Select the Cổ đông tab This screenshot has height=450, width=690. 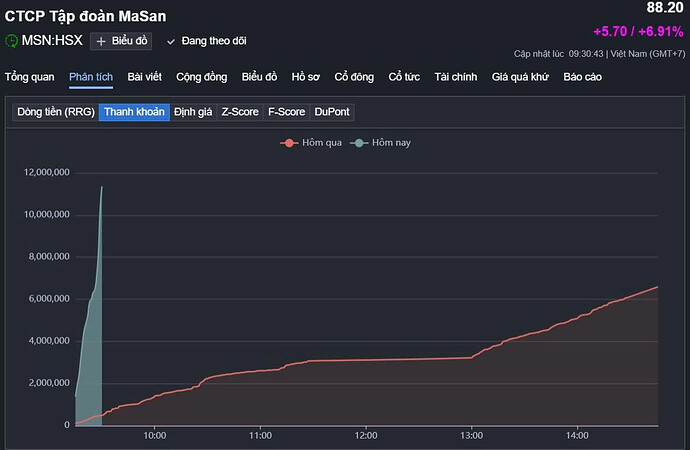(x=354, y=77)
